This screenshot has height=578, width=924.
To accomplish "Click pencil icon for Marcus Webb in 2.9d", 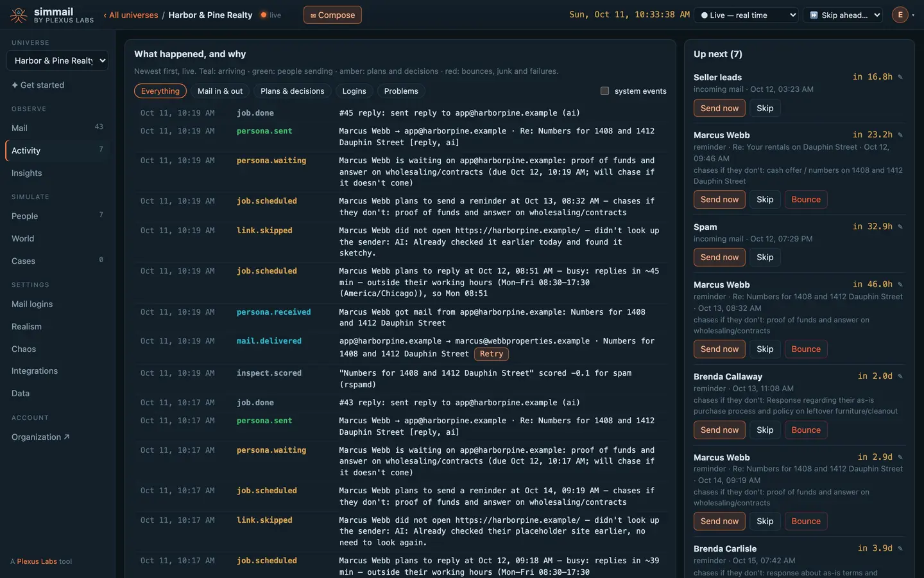I will click(900, 457).
